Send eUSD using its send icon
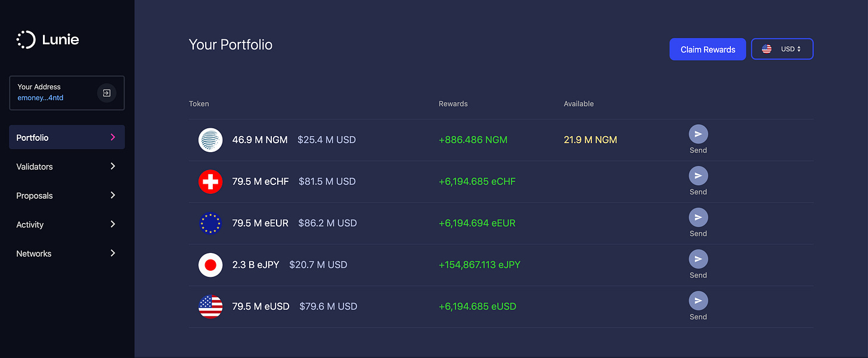 (698, 301)
